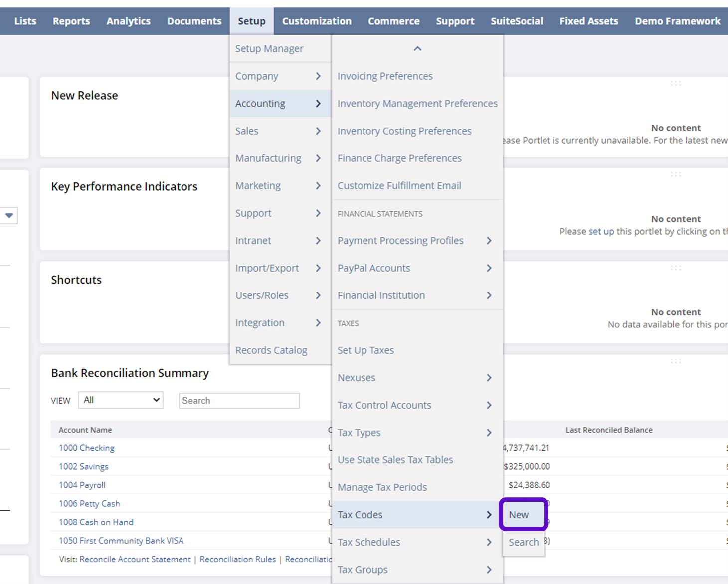Select New under Tax Codes
The height and width of the screenshot is (584, 728).
click(519, 515)
